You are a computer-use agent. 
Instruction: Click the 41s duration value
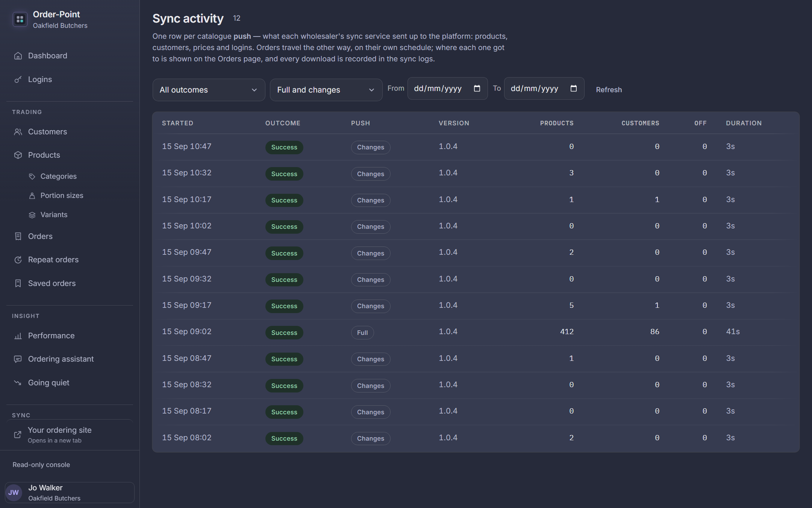[733, 332]
